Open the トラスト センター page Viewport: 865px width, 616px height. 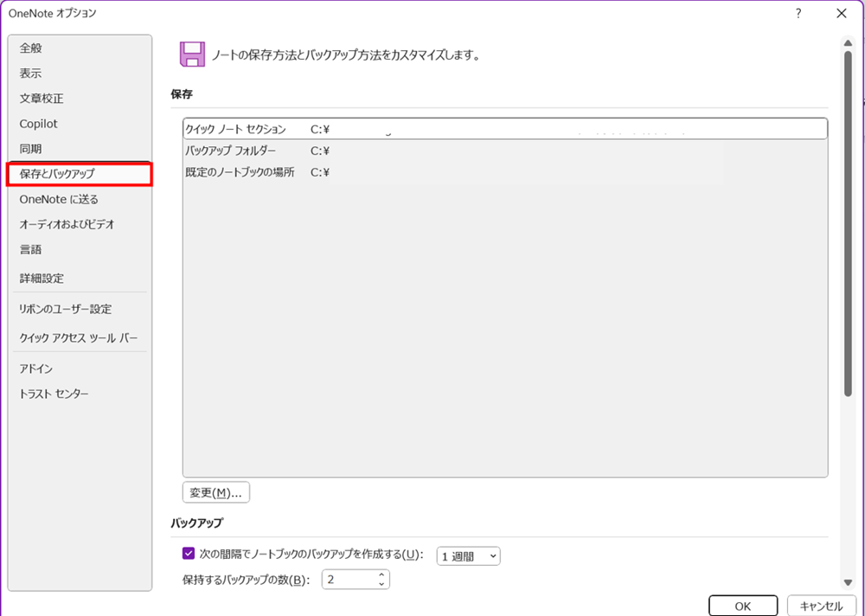point(80,395)
